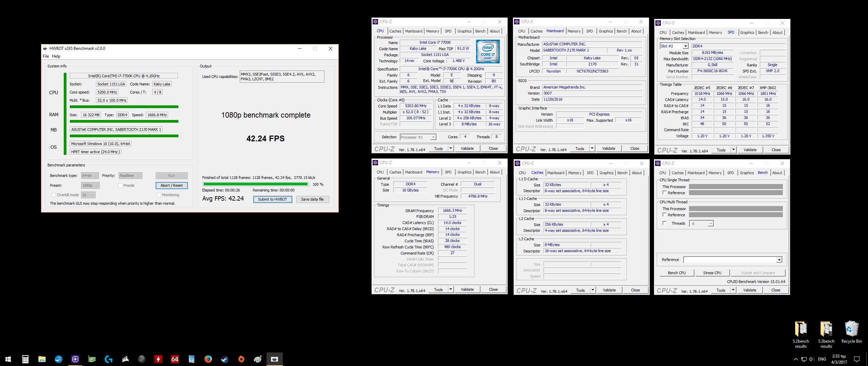Click the volume speaker tray icon
The image size is (868, 366).
[811, 359]
